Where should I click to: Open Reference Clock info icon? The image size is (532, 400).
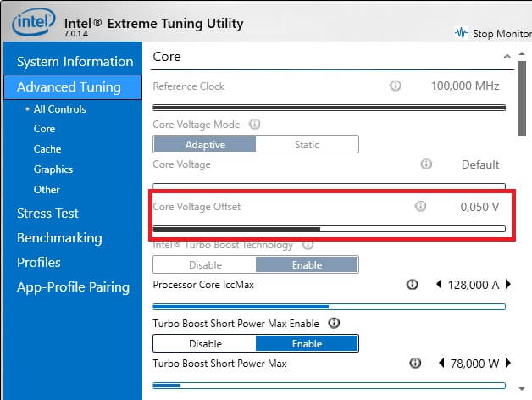point(395,86)
